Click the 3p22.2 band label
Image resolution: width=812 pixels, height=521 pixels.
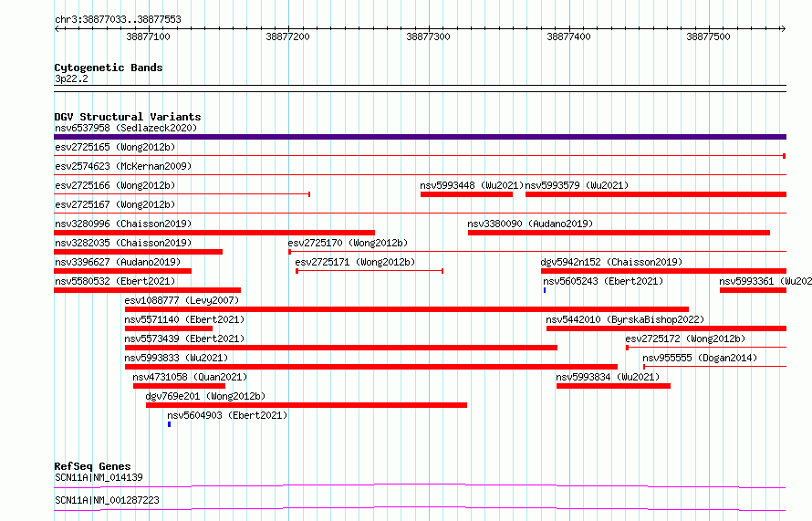[x=71, y=78]
